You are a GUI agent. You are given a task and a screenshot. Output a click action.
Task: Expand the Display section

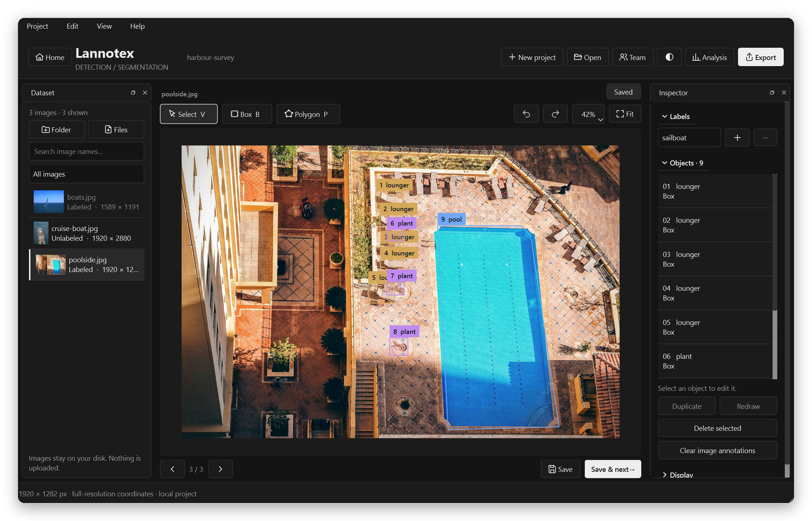[x=677, y=475]
